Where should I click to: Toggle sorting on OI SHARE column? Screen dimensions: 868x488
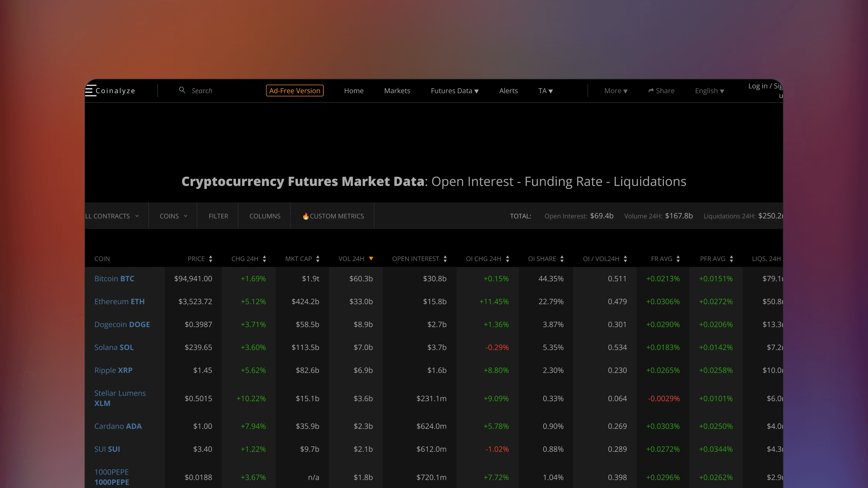coord(561,258)
